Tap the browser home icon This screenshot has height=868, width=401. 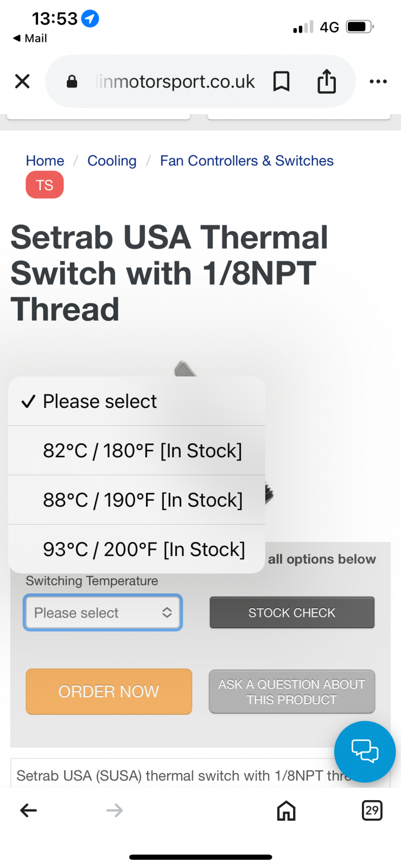[x=286, y=810]
